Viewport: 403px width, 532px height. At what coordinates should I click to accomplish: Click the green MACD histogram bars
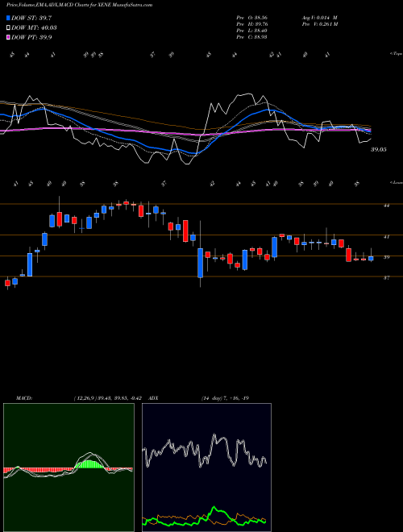(x=90, y=464)
